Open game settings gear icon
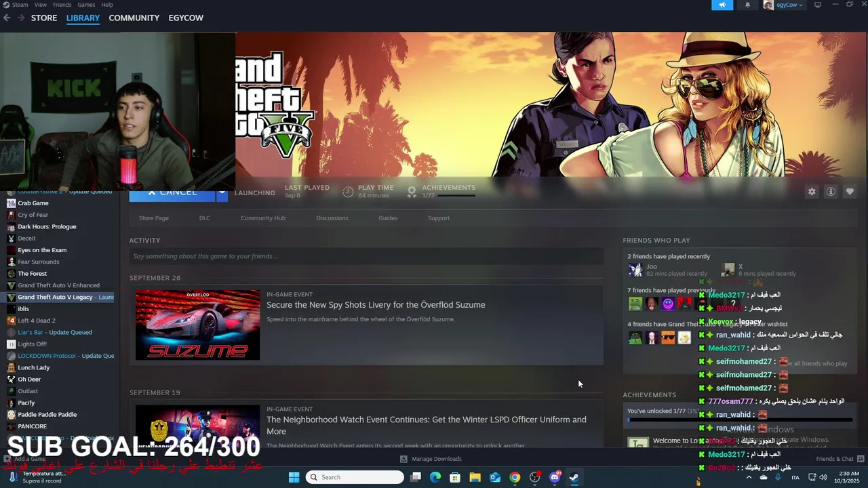This screenshot has width=868, height=488. [812, 192]
